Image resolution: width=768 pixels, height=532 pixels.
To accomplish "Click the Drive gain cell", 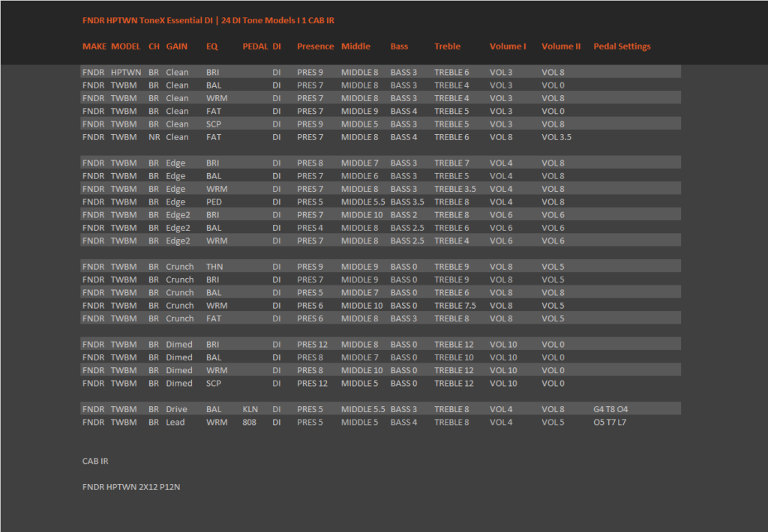I will (176, 410).
